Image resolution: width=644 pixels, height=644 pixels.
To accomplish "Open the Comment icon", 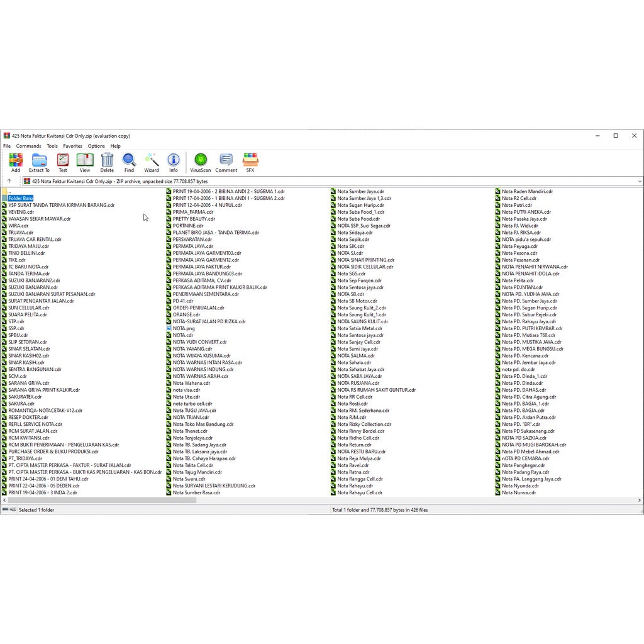I will (x=225, y=162).
